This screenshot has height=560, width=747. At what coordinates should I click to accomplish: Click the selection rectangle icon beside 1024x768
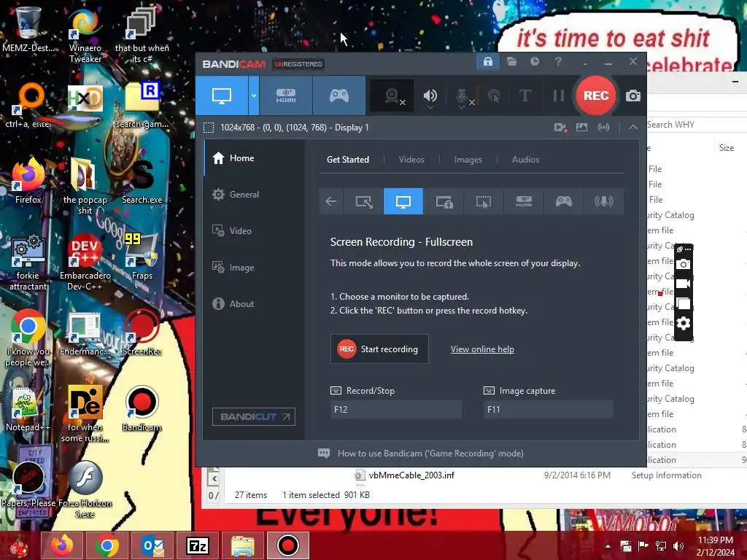click(x=209, y=128)
